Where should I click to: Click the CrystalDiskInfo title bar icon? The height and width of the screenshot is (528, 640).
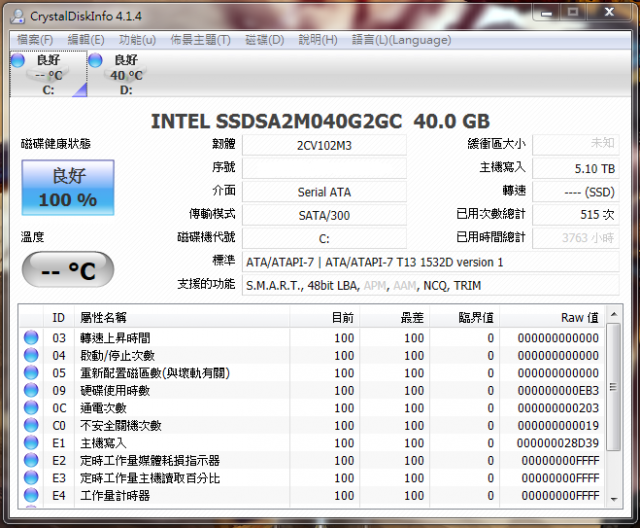pos(18,16)
